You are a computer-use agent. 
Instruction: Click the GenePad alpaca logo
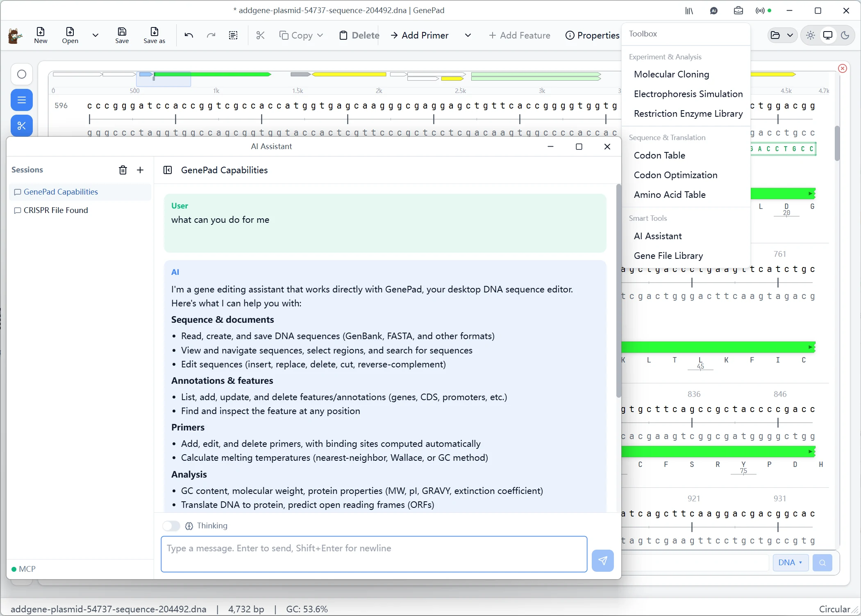(x=16, y=36)
